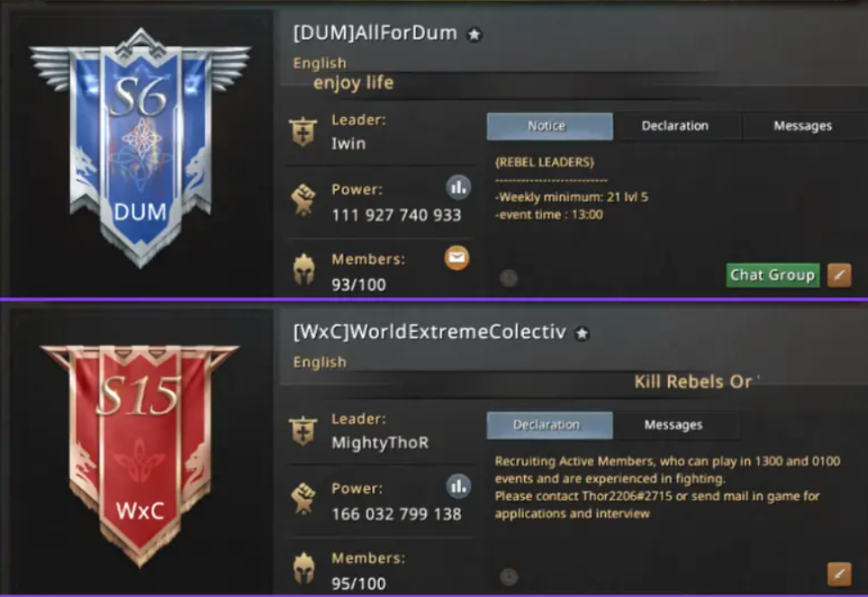Viewport: 868px width, 597px height.
Task: Click the star beside WorldExtremeColectiv name
Action: click(x=582, y=333)
